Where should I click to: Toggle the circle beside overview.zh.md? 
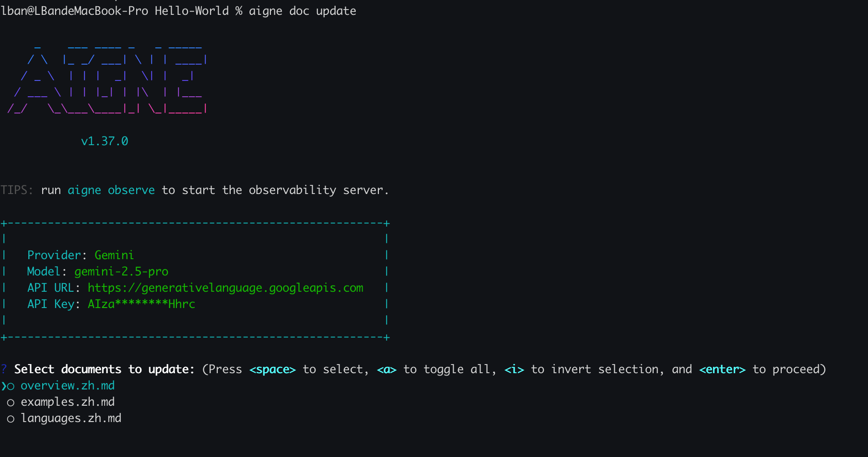coord(11,386)
